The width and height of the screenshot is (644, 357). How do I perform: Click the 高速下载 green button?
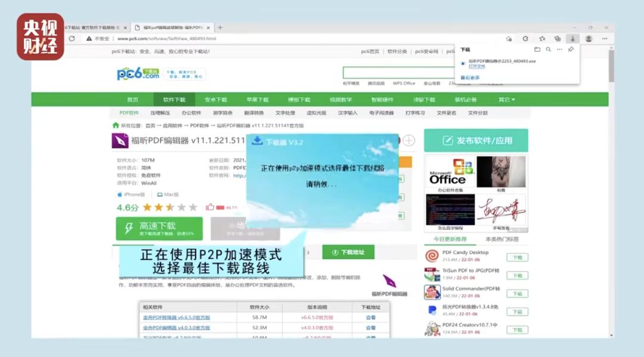(159, 228)
